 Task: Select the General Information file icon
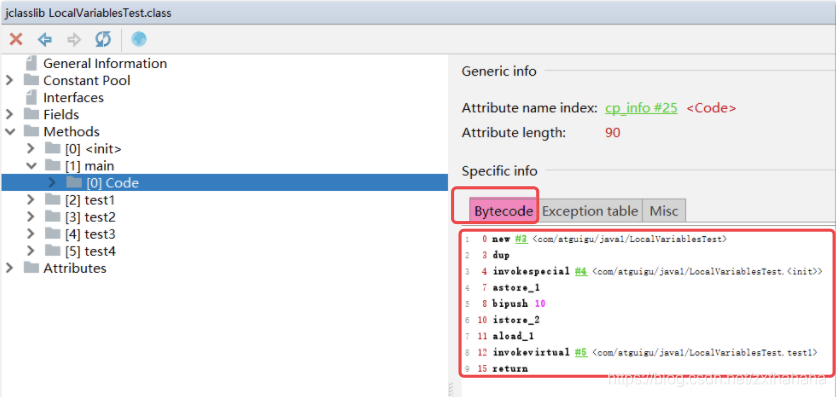tap(32, 63)
